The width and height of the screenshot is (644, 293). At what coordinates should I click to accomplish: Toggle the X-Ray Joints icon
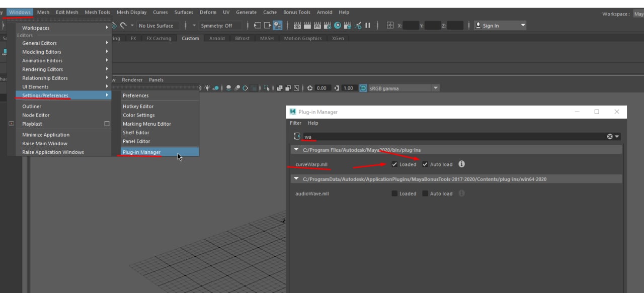point(296,88)
